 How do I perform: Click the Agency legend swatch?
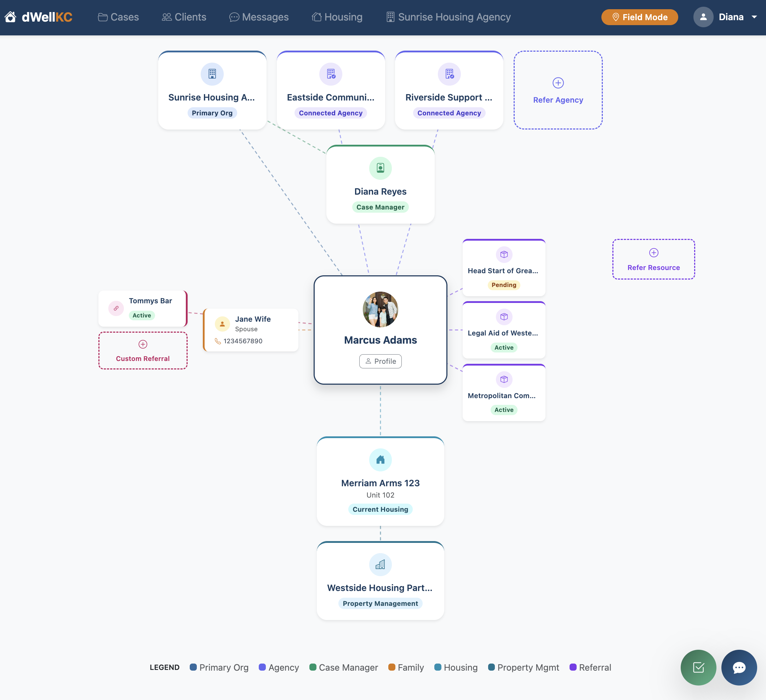[x=262, y=667]
